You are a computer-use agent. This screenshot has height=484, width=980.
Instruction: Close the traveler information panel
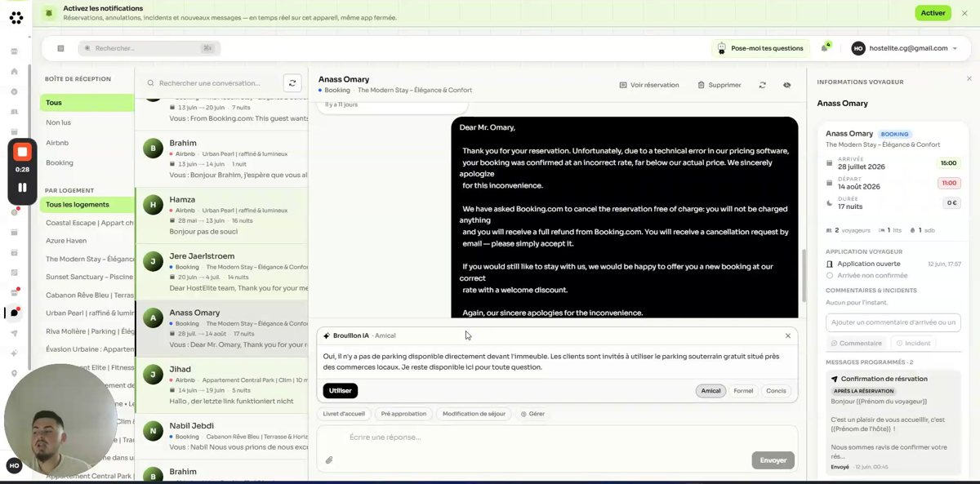969,78
